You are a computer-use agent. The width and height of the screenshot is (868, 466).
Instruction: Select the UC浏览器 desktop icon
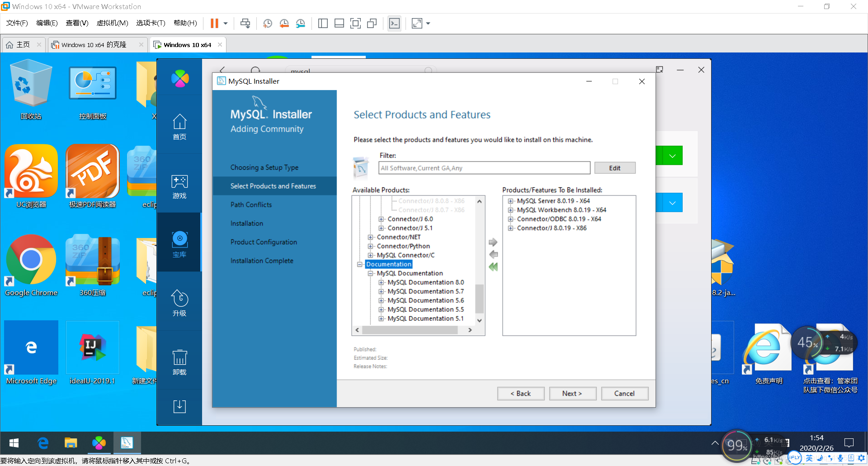tap(31, 176)
